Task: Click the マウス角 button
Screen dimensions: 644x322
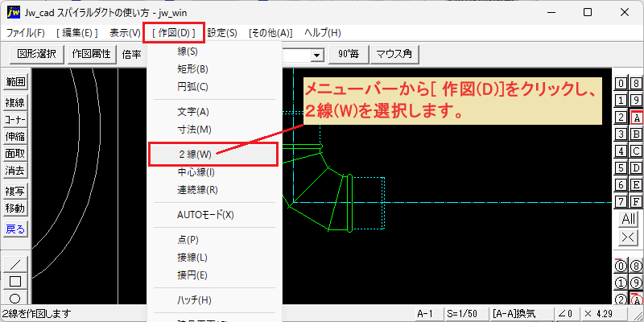Action: point(394,55)
